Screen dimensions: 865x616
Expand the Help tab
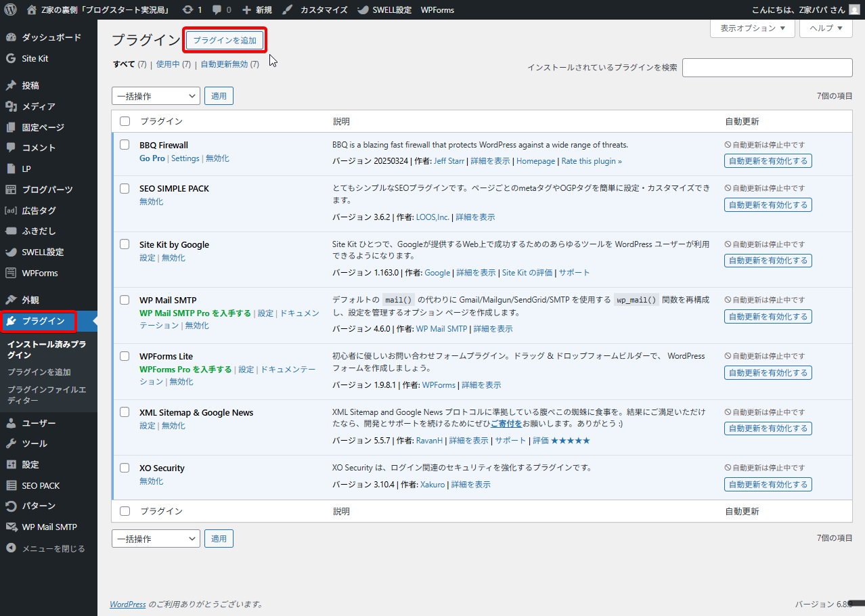pos(826,28)
